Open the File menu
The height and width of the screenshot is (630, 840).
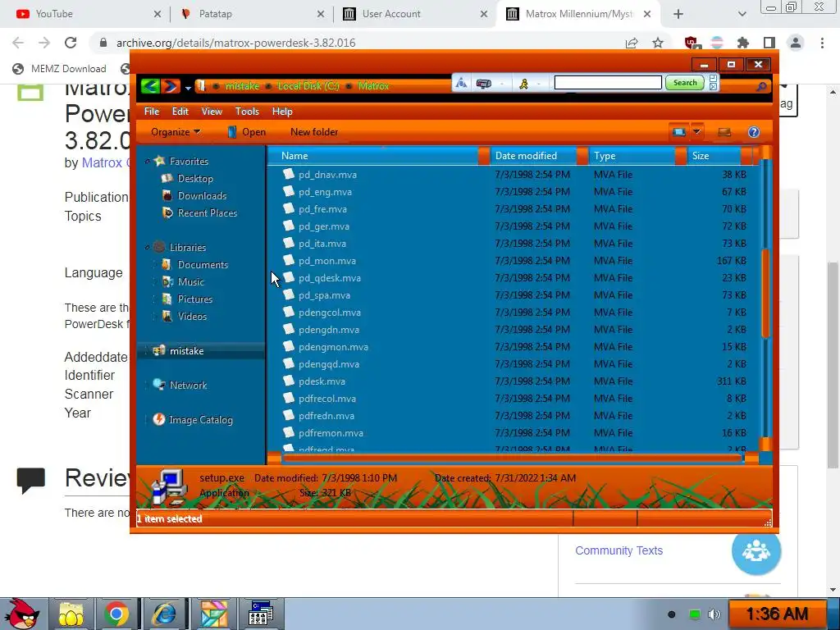[x=152, y=112]
